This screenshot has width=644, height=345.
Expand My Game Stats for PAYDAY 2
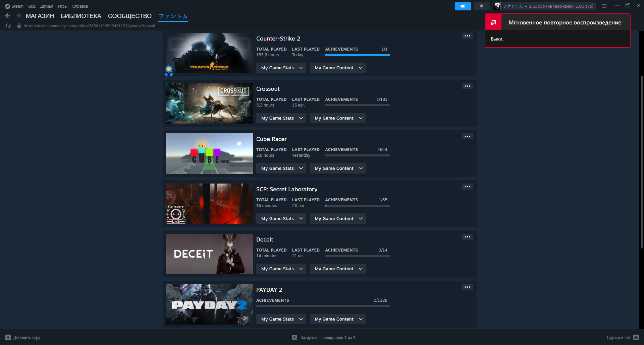point(281,319)
